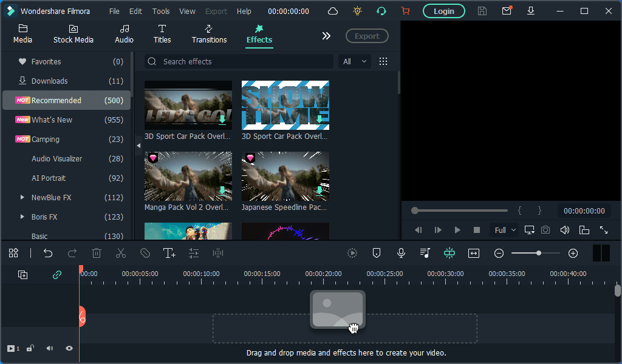Screen dimensions: 622x364
Task: Expand more tabs with double chevron
Action: pyautogui.click(x=326, y=36)
